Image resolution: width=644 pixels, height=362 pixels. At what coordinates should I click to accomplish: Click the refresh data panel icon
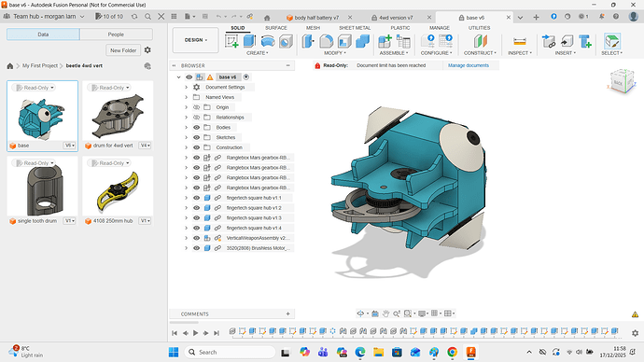point(134,17)
